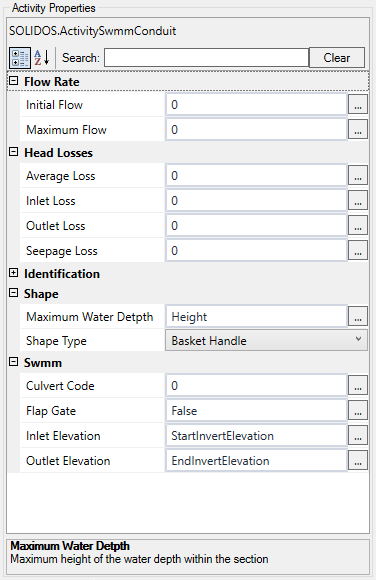Collapse the Shape category
Screen dimensions: 376x580
coord(13,293)
